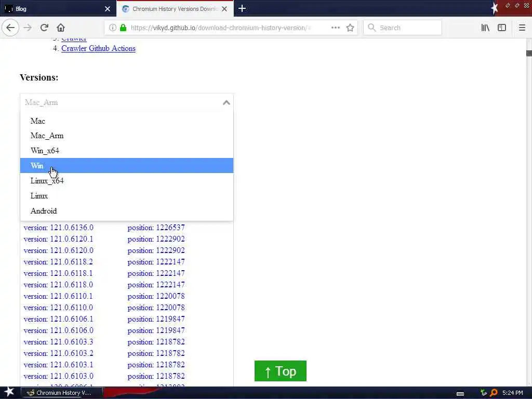Viewport: 532px width, 399px height.
Task: Go back to the previous page
Action: tap(10, 28)
